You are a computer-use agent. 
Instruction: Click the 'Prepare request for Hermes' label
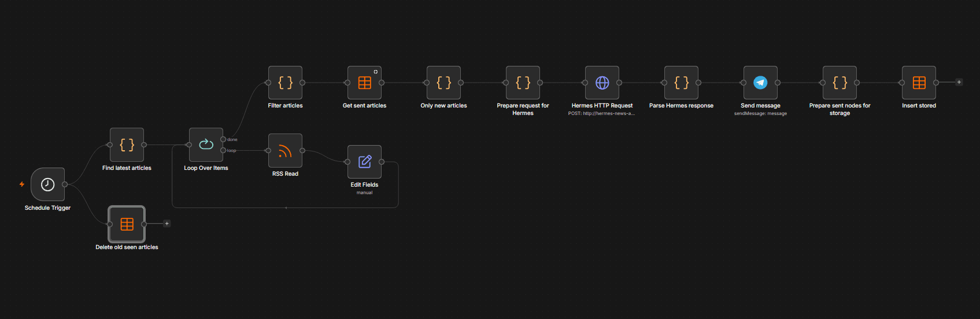[523, 109]
